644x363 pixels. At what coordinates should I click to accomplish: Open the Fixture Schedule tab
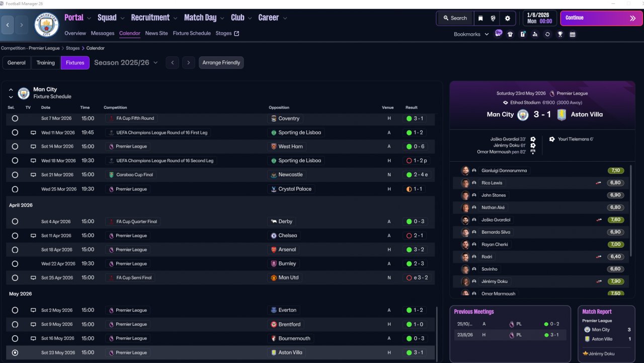[192, 33]
